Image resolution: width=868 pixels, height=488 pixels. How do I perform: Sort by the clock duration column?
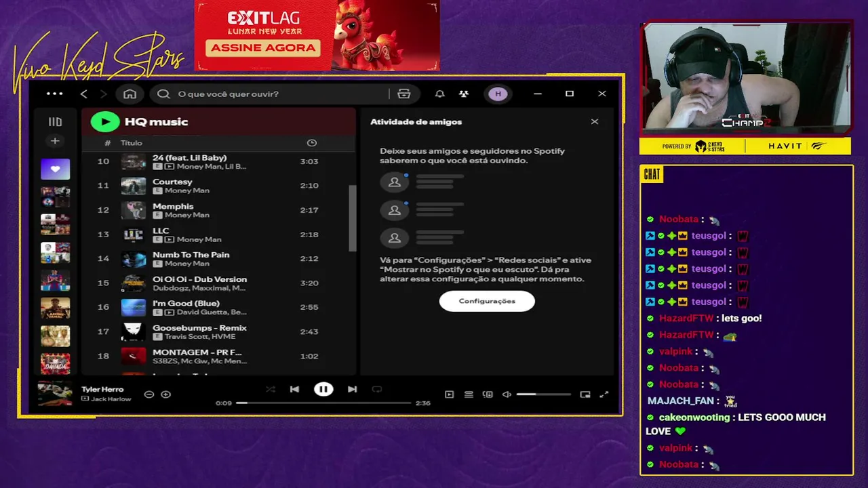click(x=312, y=143)
